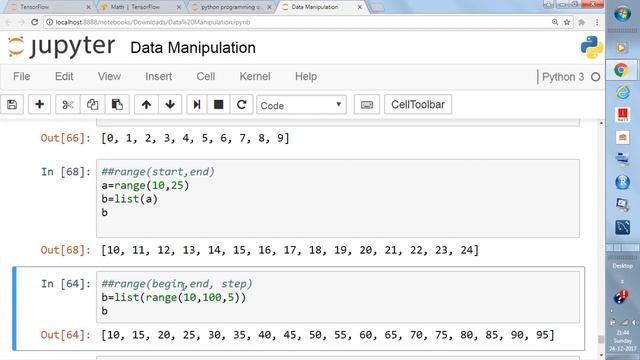Rename notebook via Data Manipulation title
Viewport: 640px width, 360px height.
pos(193,48)
